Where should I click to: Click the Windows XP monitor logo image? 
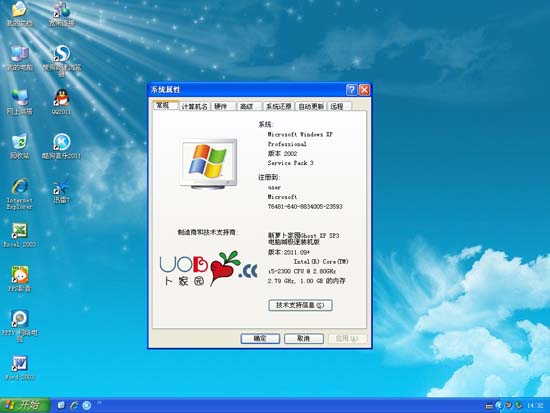pos(208,164)
